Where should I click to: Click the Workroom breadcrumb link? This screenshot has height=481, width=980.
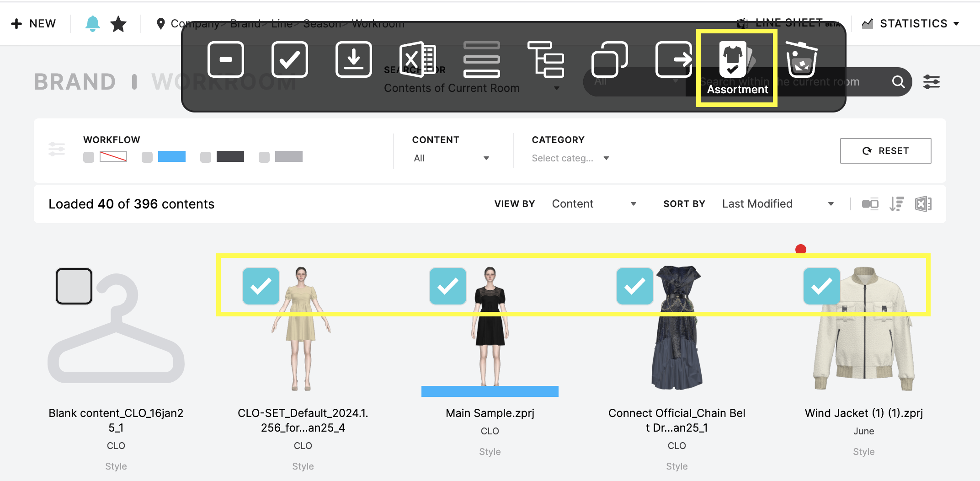[378, 24]
